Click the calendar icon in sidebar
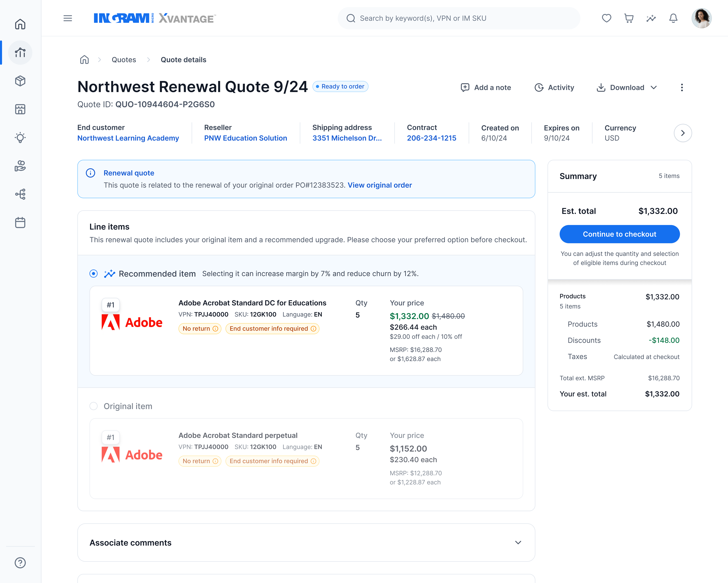This screenshot has height=583, width=728. [x=20, y=223]
